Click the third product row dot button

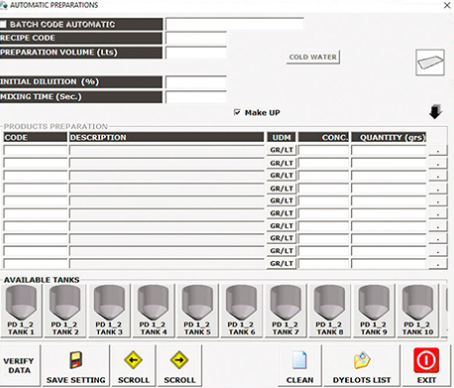[x=438, y=176]
